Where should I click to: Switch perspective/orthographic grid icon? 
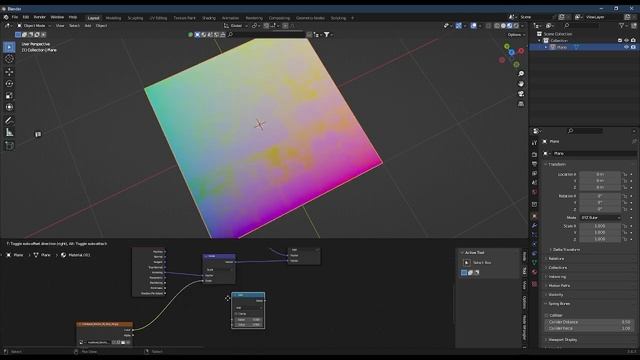(x=521, y=104)
